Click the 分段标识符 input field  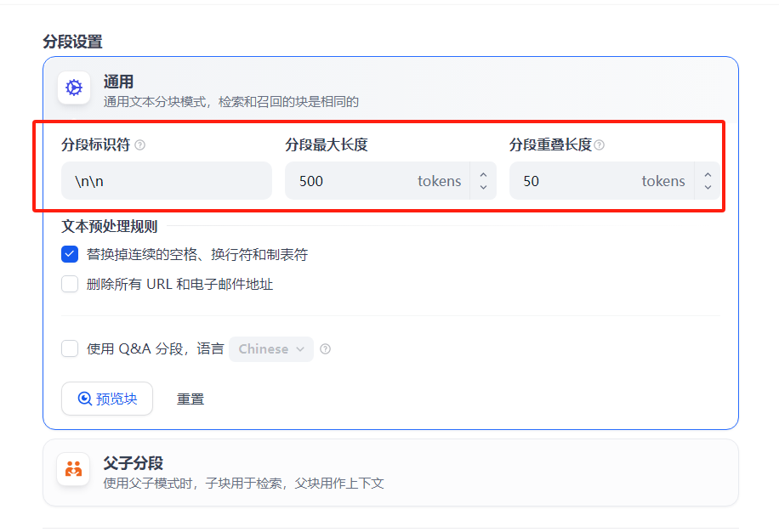(x=167, y=181)
